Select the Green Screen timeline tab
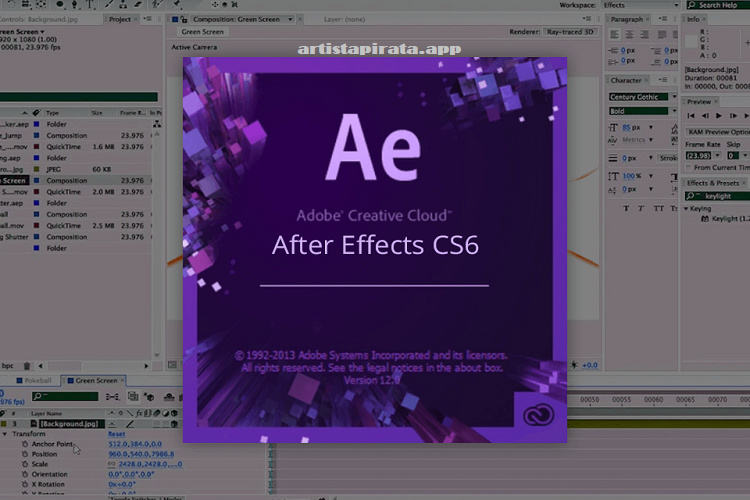Image resolution: width=750 pixels, height=500 pixels. click(x=96, y=380)
